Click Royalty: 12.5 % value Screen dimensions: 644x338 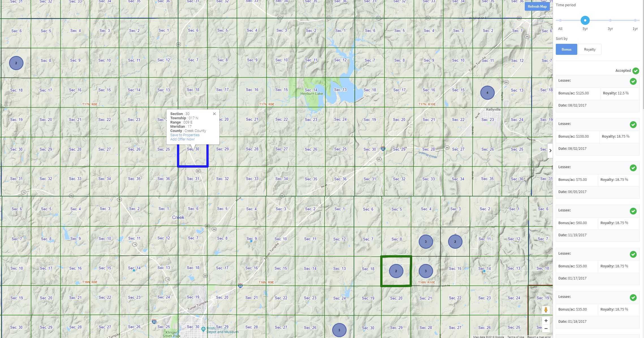(616, 93)
